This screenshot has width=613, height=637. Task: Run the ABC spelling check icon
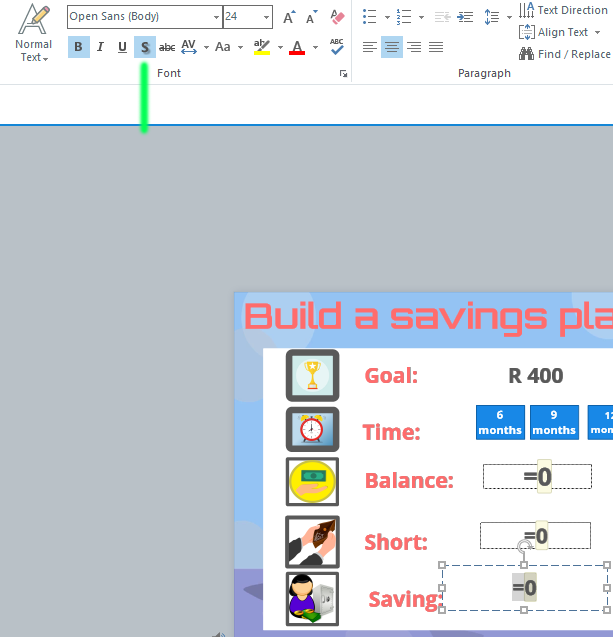[x=337, y=46]
